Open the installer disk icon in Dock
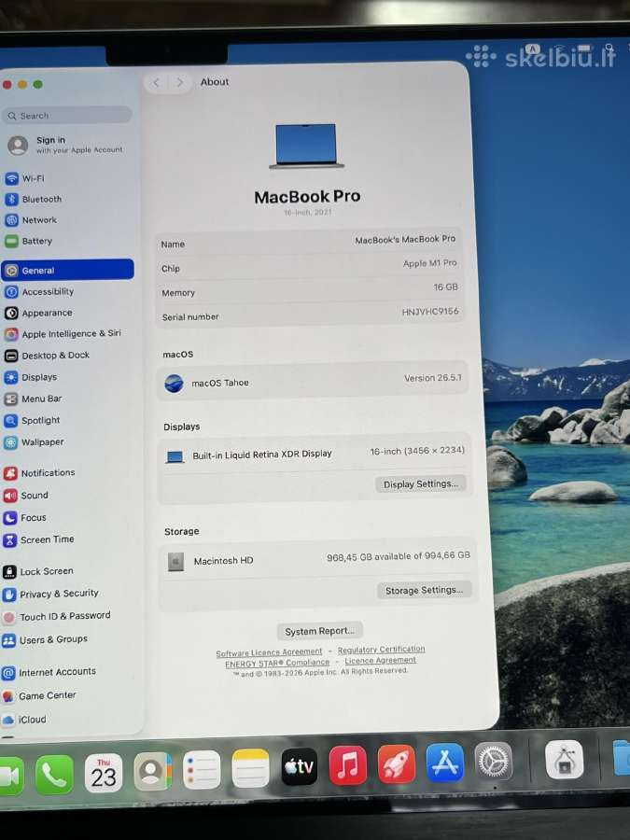Image resolution: width=630 pixels, height=840 pixels. pyautogui.click(x=564, y=759)
